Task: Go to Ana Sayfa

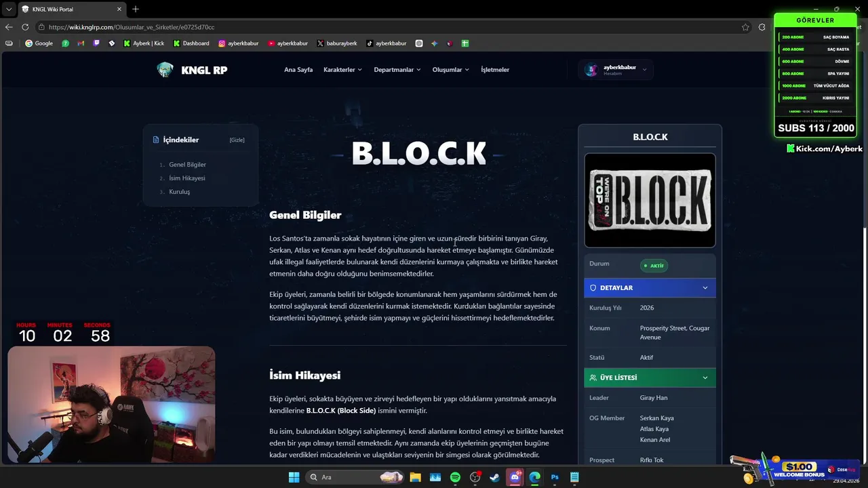Action: [x=298, y=70]
